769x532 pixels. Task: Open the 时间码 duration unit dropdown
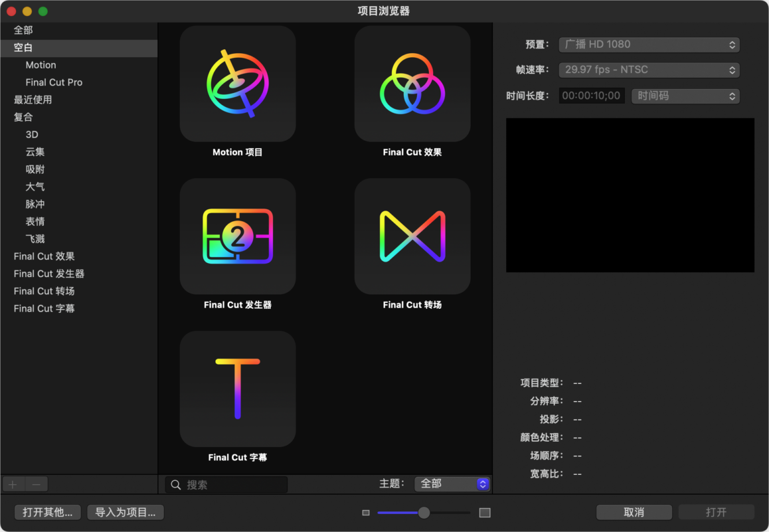tap(685, 96)
